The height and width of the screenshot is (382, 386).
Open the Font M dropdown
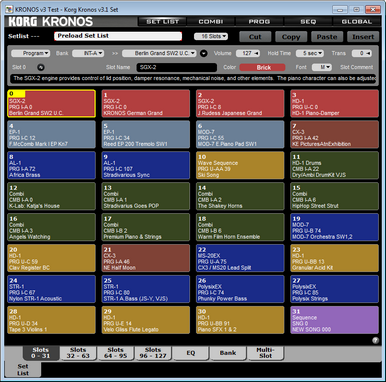point(322,67)
